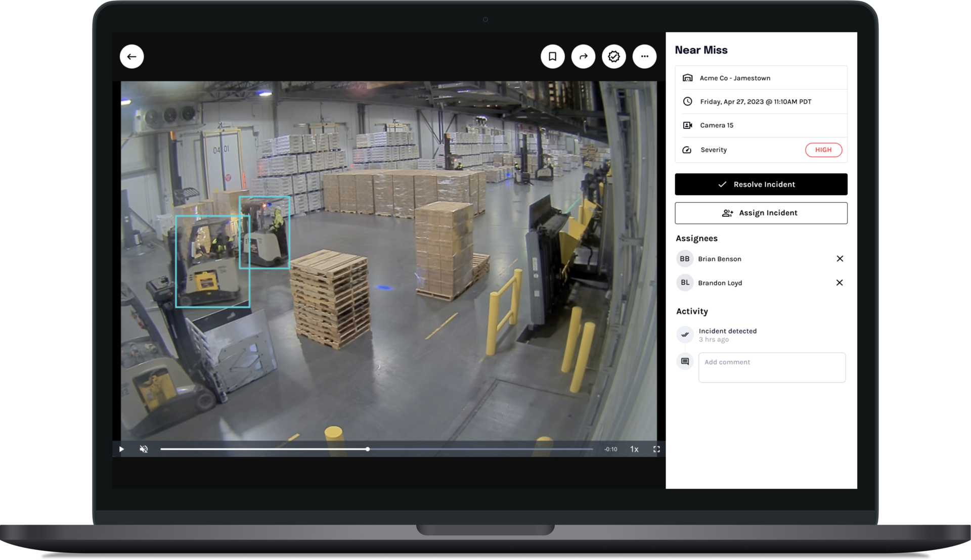Screen dimensions: 971x560
Task: Click the clock icon beside the incident date
Action: (687, 101)
